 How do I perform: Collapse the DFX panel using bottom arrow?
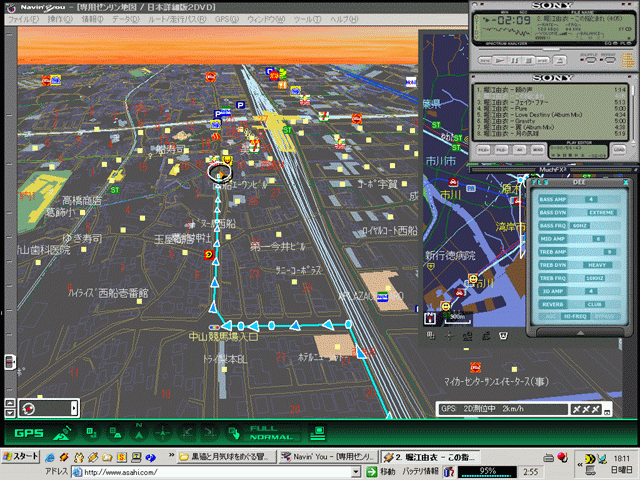[580, 333]
